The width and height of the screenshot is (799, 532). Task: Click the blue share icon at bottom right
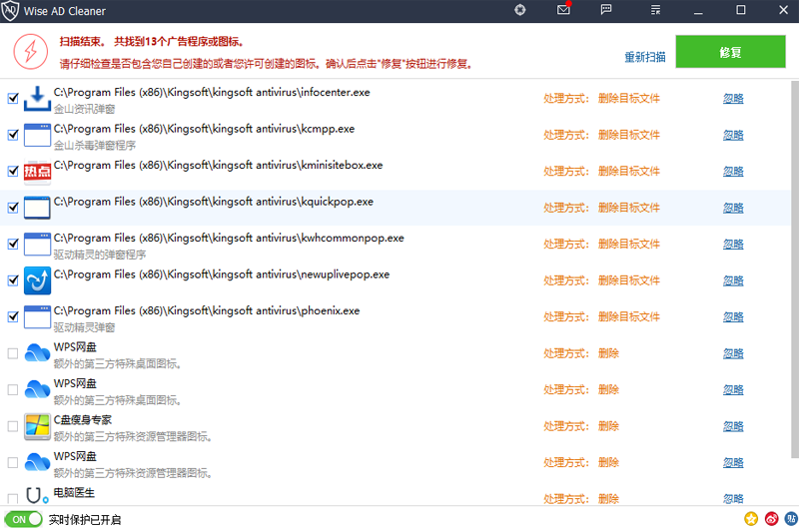(791, 519)
